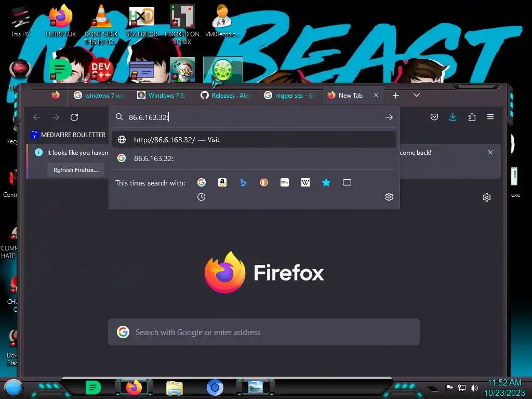Open a new tab with plus button
The image size is (532, 399).
point(395,96)
